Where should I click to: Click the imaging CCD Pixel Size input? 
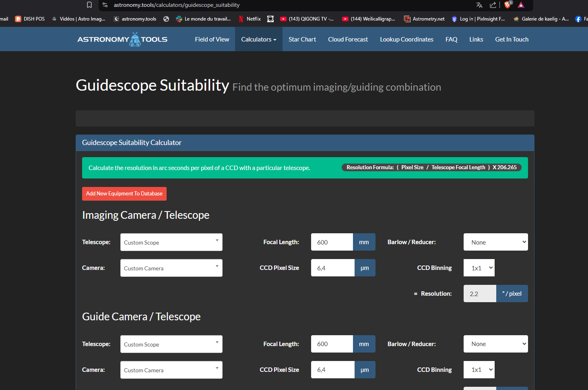click(333, 268)
